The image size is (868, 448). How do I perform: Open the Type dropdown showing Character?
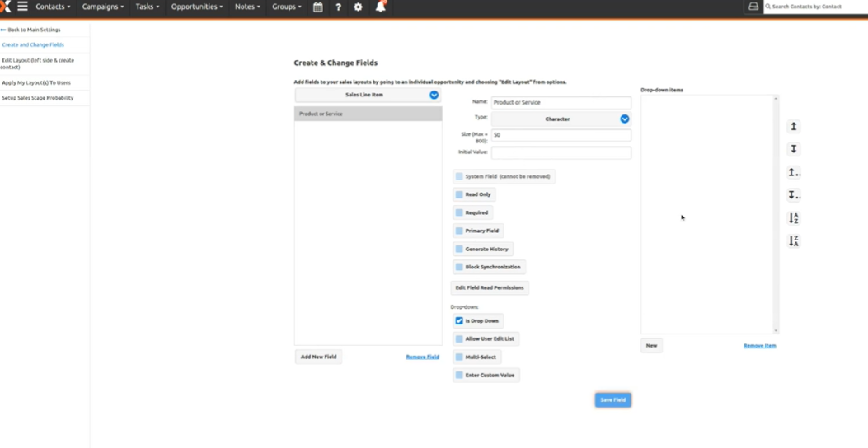point(624,119)
